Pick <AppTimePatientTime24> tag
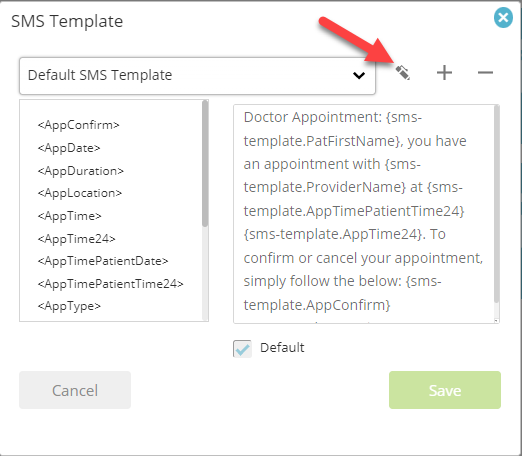This screenshot has height=456, width=522. click(x=110, y=284)
